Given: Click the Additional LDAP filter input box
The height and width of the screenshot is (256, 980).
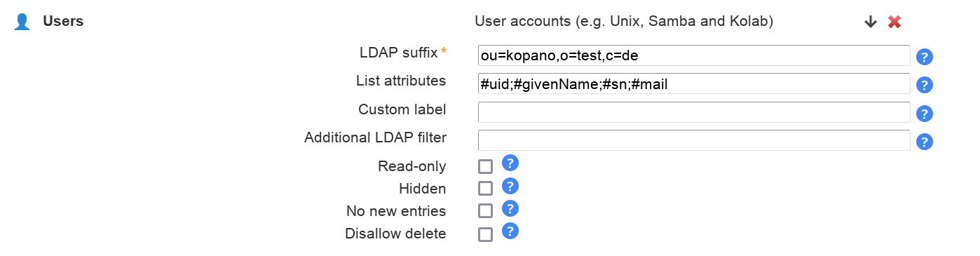Looking at the screenshot, I should point(694,140).
